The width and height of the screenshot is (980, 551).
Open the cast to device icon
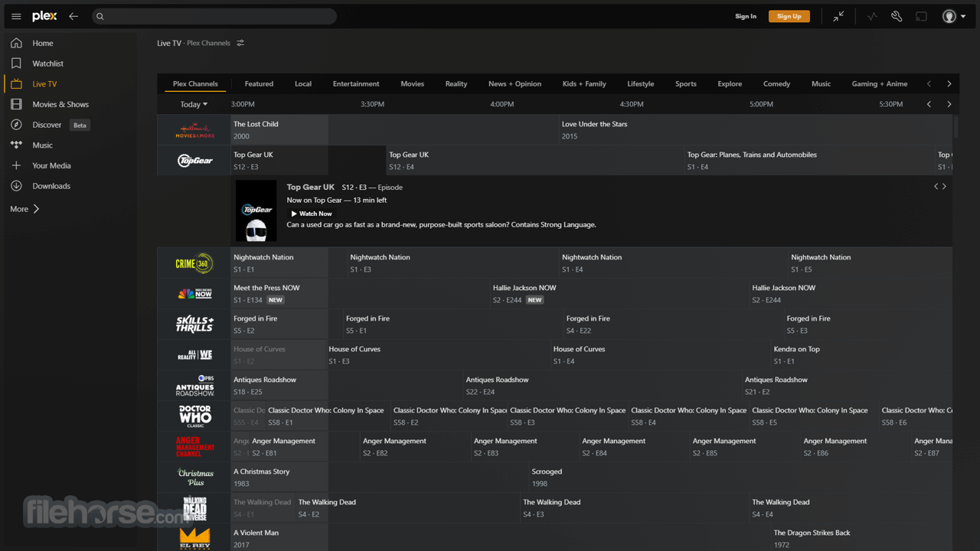point(921,16)
